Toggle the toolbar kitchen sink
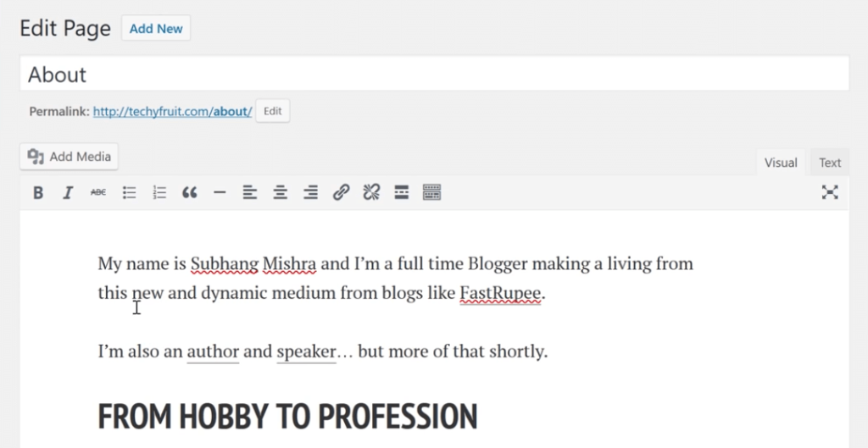Viewport: 868px width, 448px height. point(431,192)
